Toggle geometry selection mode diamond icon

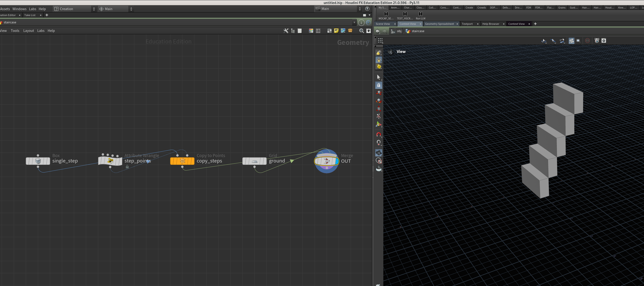point(379,60)
